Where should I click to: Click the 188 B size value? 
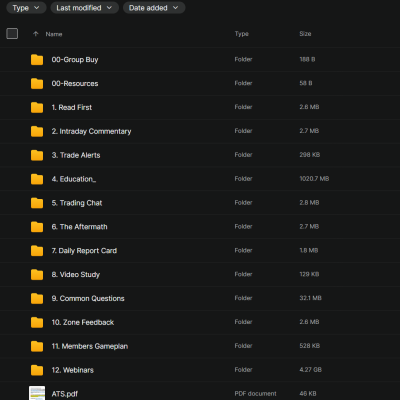(x=307, y=59)
